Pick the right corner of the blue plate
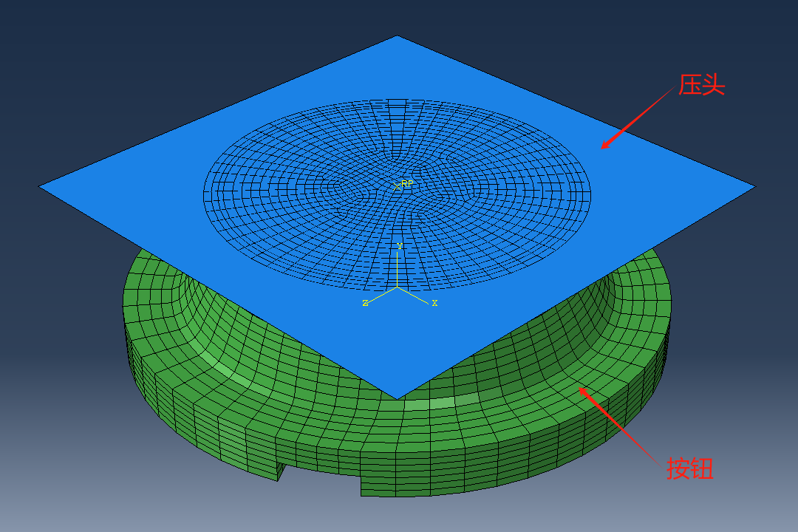This screenshot has width=798, height=532. (752, 186)
